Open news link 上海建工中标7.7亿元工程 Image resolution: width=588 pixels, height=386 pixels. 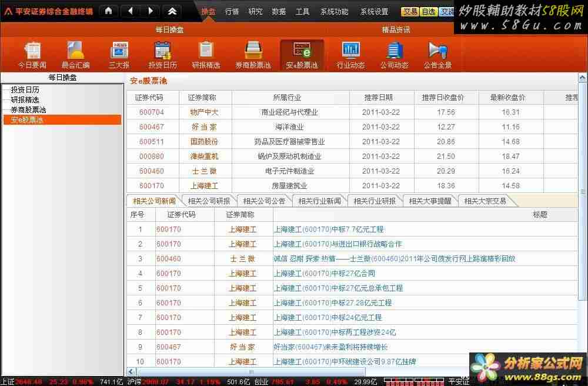coord(329,229)
